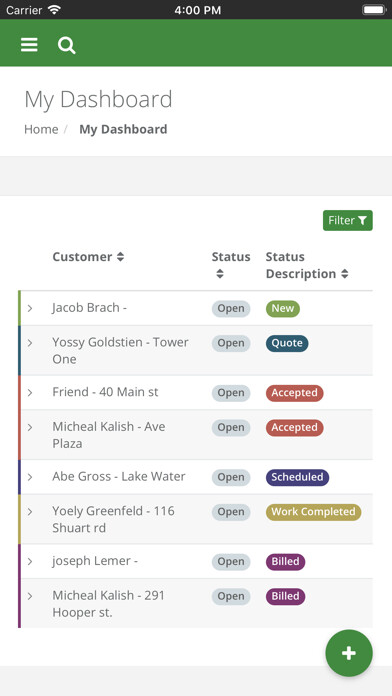Click Open status for joseph Lemer
This screenshot has width=392, height=696.
click(x=231, y=562)
